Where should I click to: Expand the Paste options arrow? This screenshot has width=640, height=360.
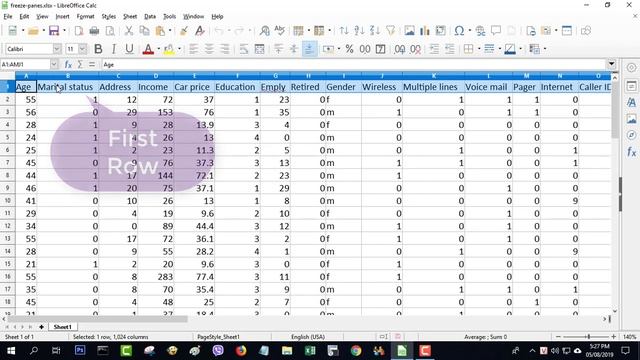[170, 31]
